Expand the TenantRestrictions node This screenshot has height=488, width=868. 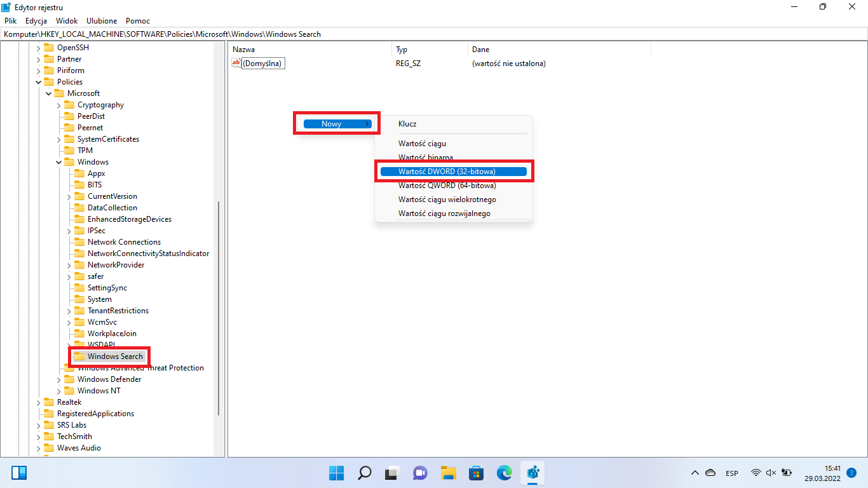69,311
